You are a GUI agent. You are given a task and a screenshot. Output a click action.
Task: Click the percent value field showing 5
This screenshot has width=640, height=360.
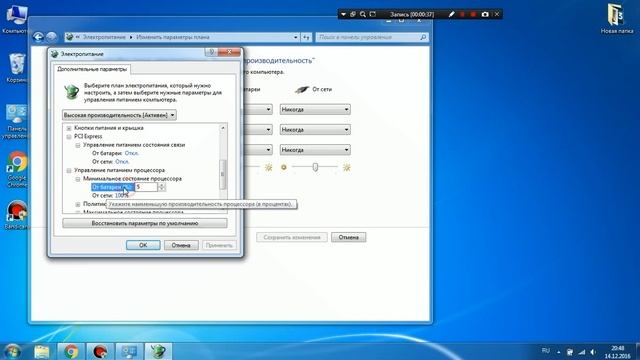click(146, 187)
